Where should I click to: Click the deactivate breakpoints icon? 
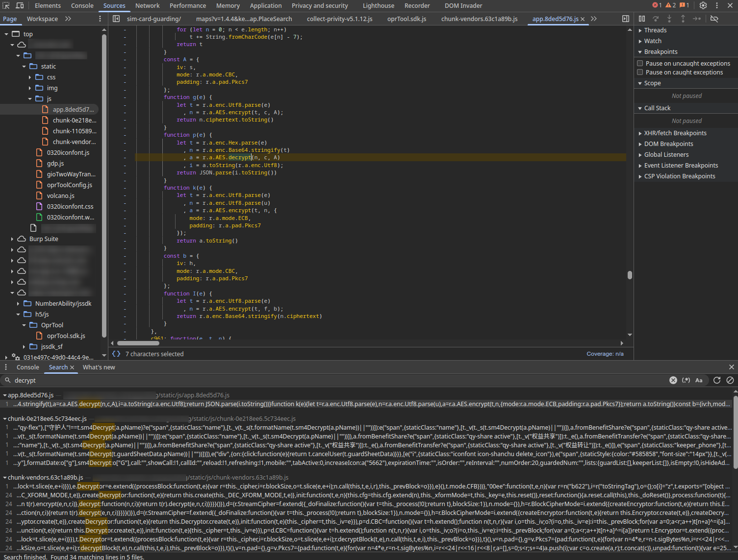point(714,19)
